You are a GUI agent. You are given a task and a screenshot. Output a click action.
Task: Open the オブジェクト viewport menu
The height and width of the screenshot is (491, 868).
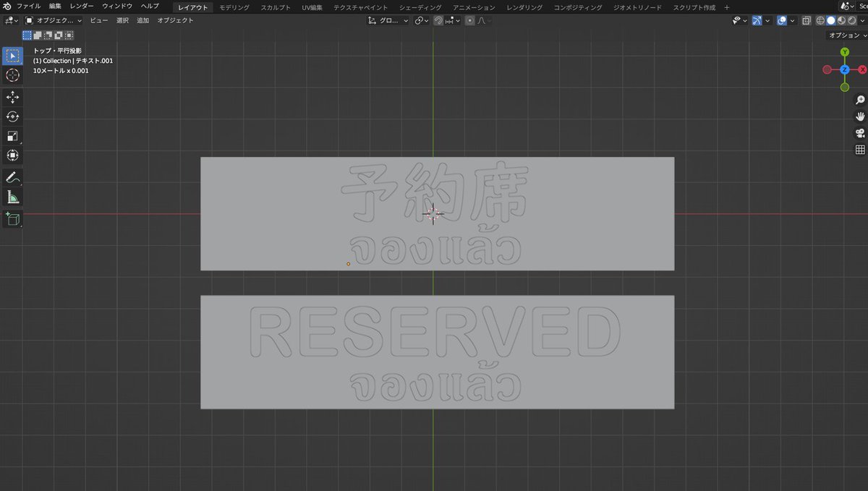(x=176, y=20)
